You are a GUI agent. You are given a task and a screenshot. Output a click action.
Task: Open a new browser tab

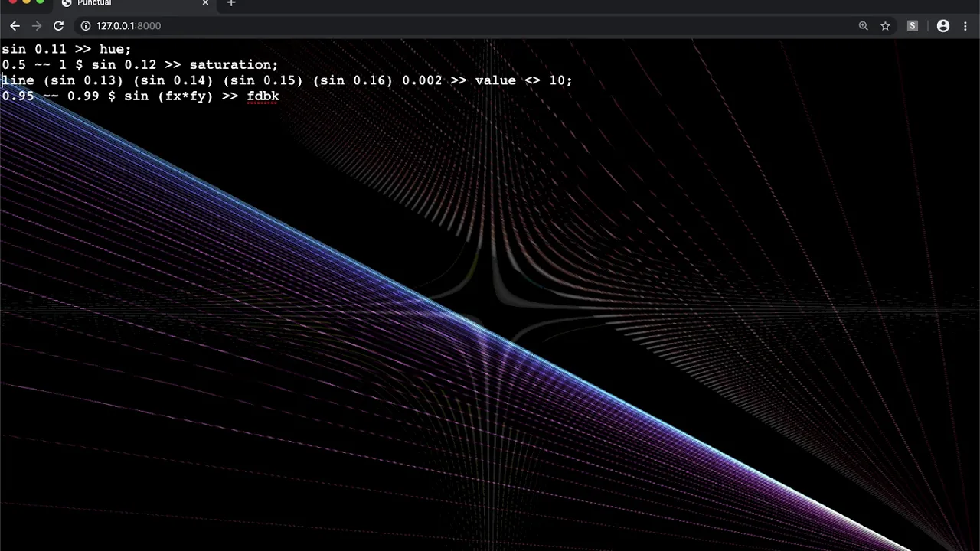coord(231,3)
